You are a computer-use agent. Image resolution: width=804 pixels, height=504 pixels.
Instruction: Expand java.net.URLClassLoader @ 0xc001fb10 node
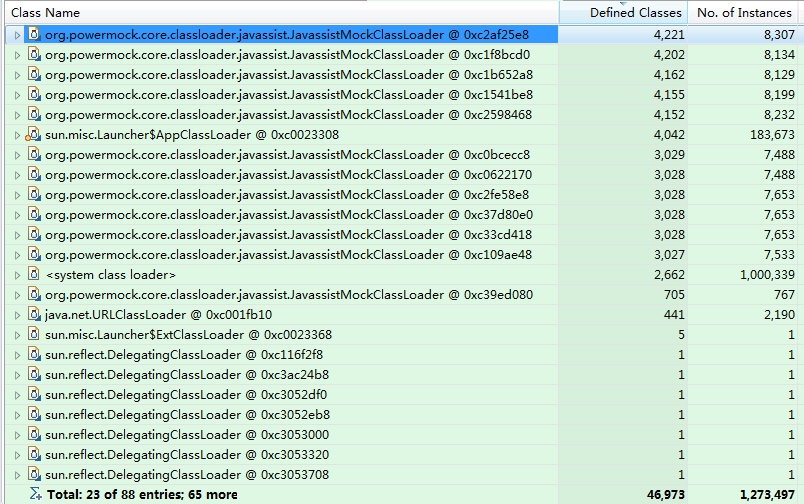[17, 315]
